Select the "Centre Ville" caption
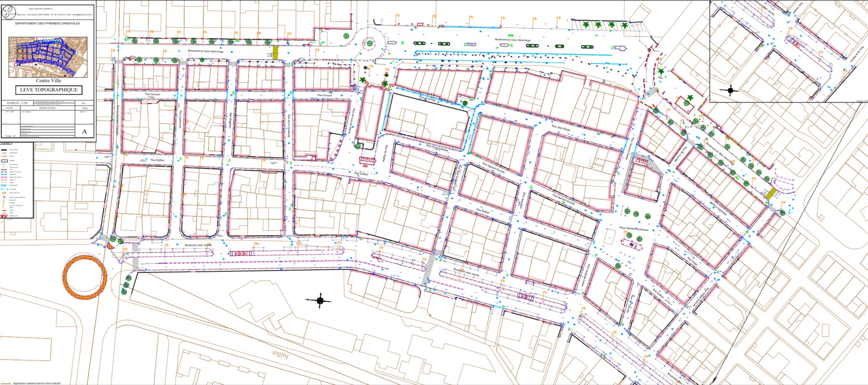The height and width of the screenshot is (385, 868). pyautogui.click(x=49, y=81)
